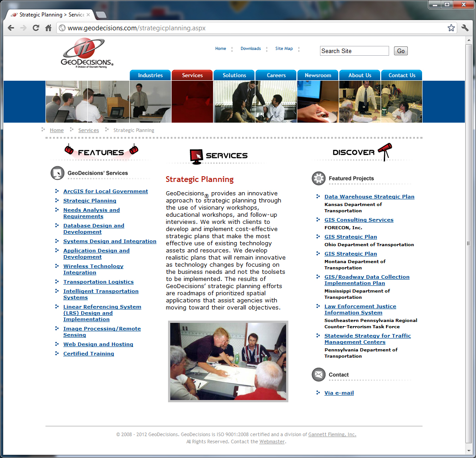The height and width of the screenshot is (458, 476).
Task: Open the Industries navigation tab
Action: (150, 75)
